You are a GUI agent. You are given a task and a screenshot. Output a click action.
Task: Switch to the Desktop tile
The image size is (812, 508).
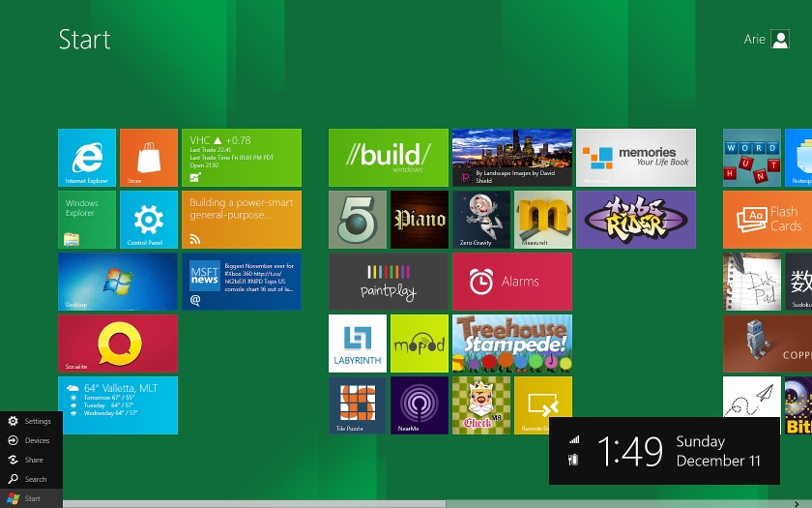coord(118,282)
